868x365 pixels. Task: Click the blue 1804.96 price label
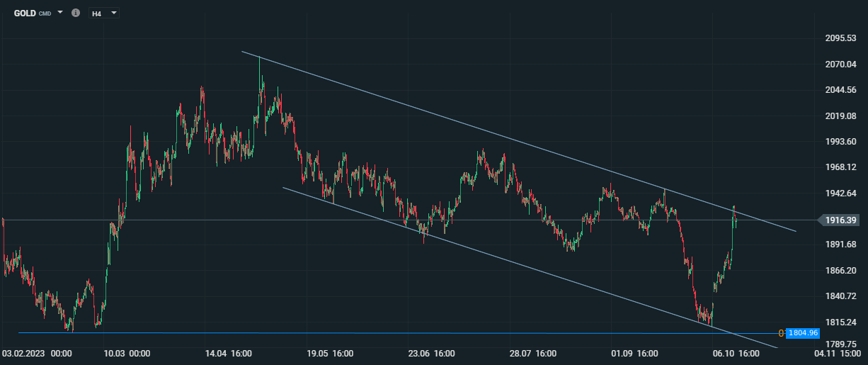[803, 333]
